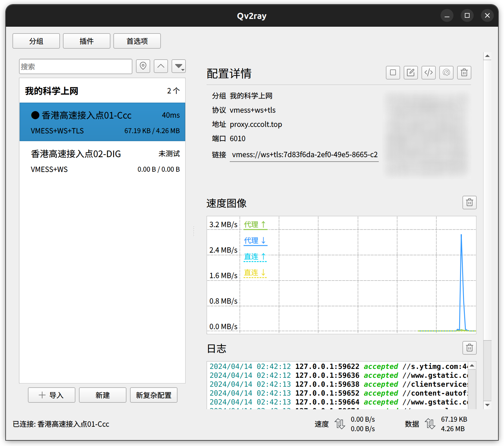Click the address value proxy.cccolt.top

(256, 124)
